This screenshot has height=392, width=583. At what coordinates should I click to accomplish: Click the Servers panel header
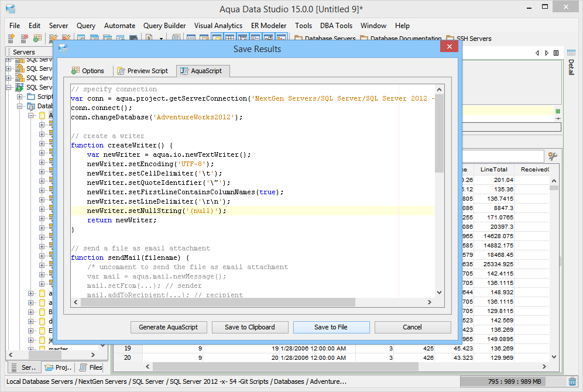(x=29, y=52)
